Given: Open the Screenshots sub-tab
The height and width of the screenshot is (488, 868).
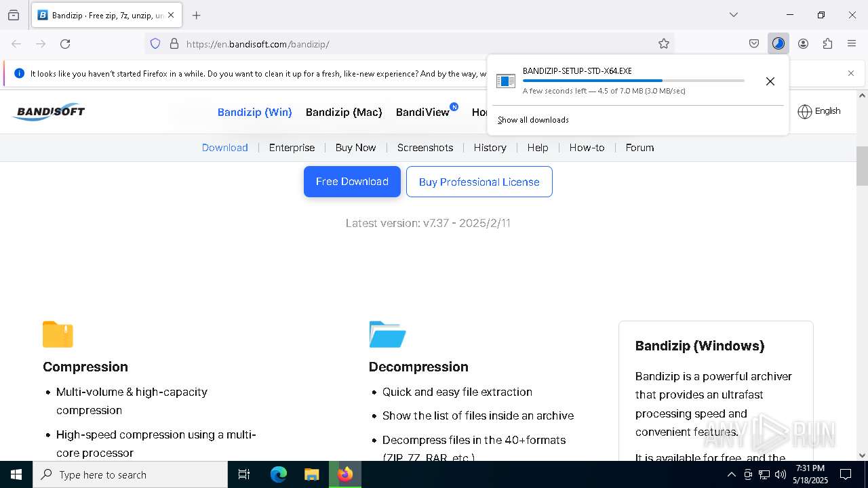Looking at the screenshot, I should point(425,148).
